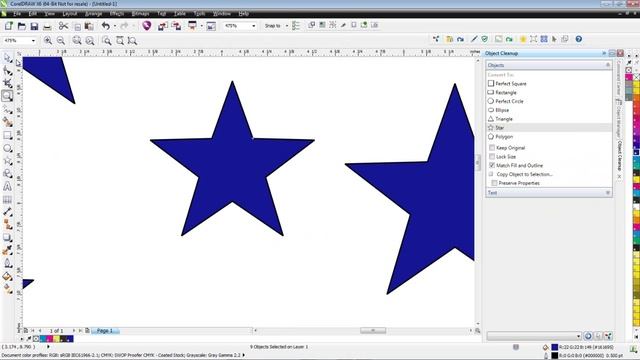This screenshot has height=360, width=640.
Task: Switch to the Page 1 tab
Action: 105,331
